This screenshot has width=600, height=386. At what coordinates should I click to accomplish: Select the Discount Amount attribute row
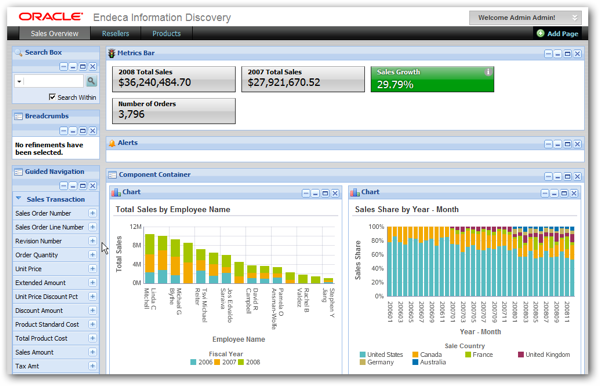point(55,310)
